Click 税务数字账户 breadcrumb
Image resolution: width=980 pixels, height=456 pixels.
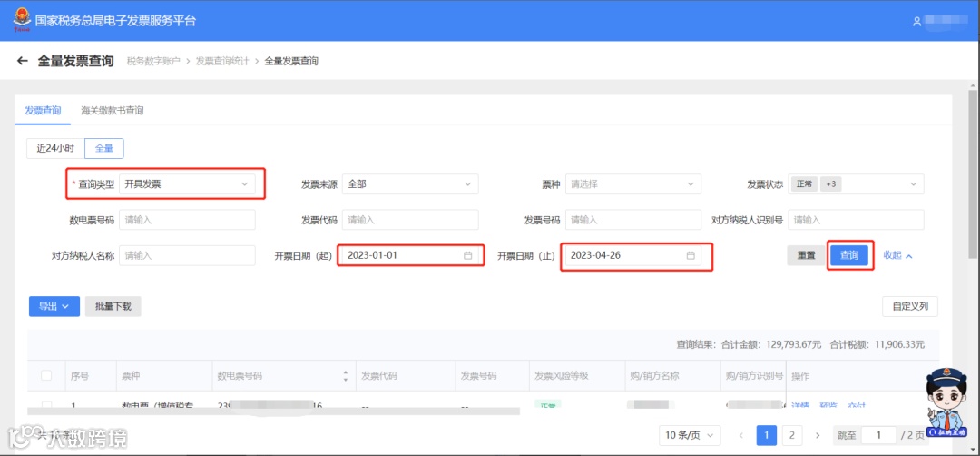153,61
